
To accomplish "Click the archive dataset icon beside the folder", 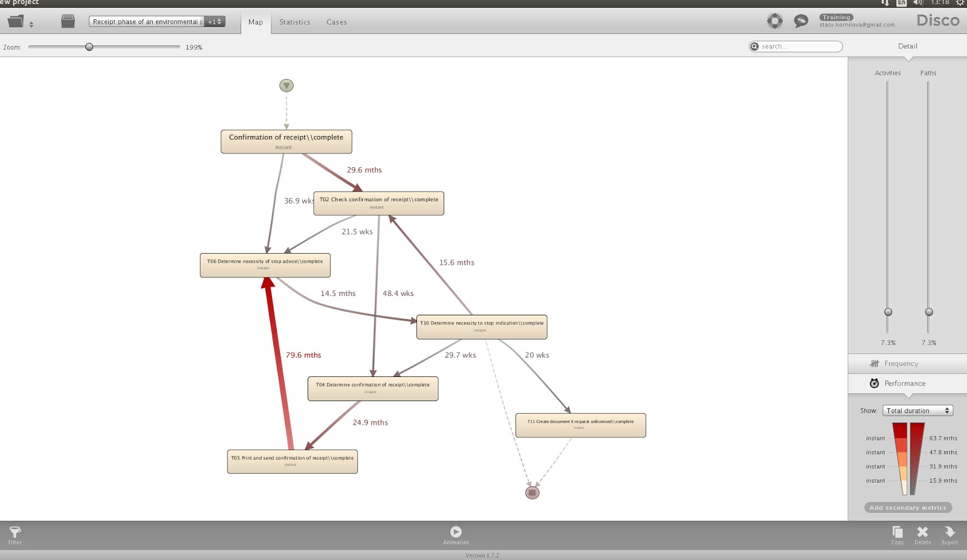I will tap(68, 21).
